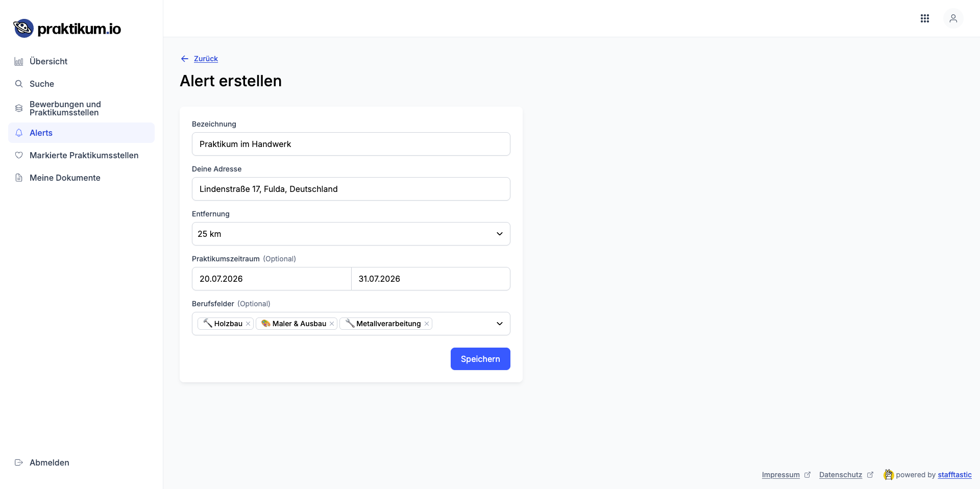Open the Impressum link

click(x=780, y=475)
